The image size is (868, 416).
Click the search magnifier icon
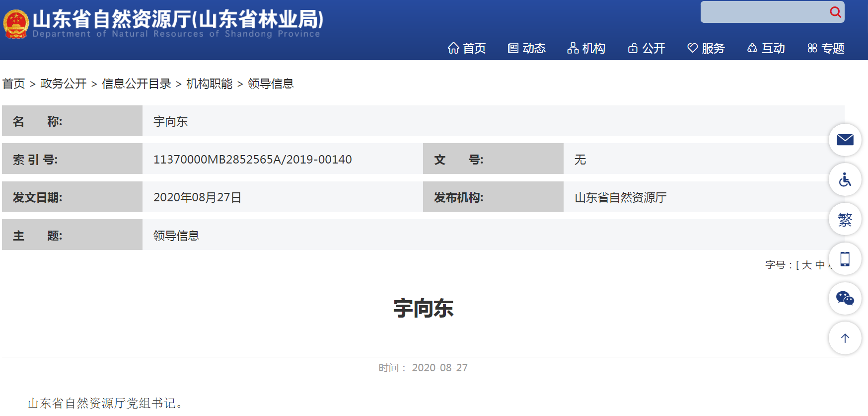pos(835,12)
